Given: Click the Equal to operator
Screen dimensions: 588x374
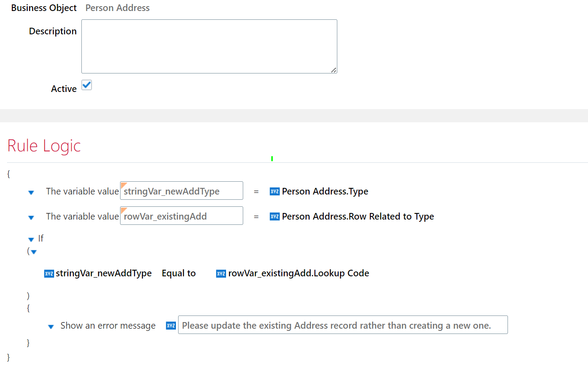Looking at the screenshot, I should click(x=179, y=273).
